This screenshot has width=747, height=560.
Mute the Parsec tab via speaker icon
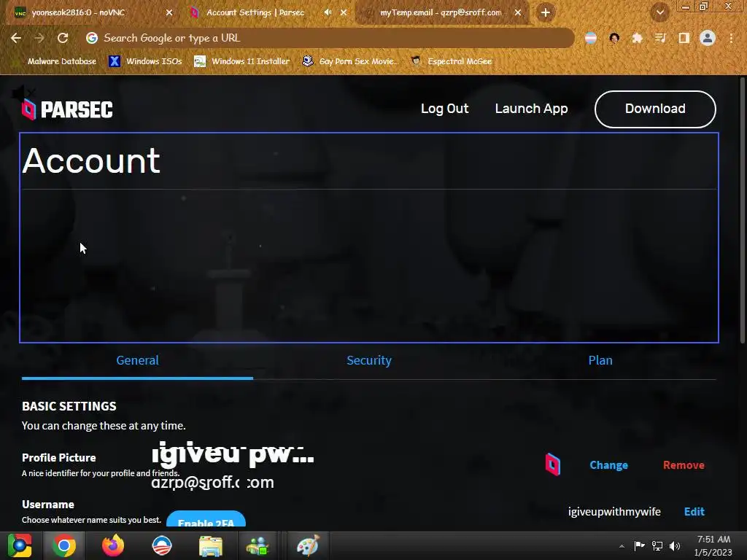coord(328,12)
